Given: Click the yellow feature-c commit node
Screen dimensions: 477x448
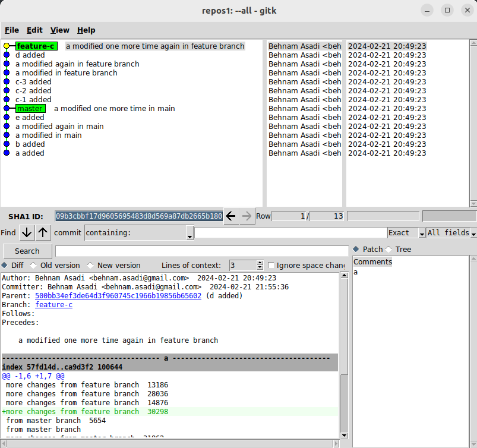Looking at the screenshot, I should pyautogui.click(x=7, y=46).
